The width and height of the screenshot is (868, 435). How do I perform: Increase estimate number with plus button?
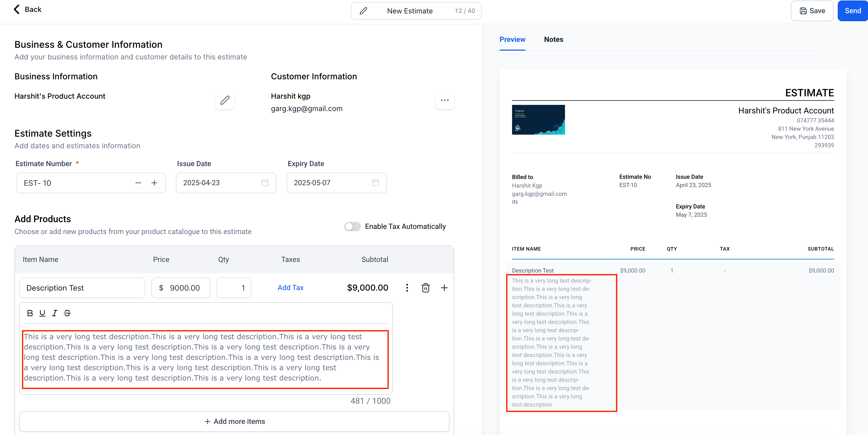click(x=154, y=183)
